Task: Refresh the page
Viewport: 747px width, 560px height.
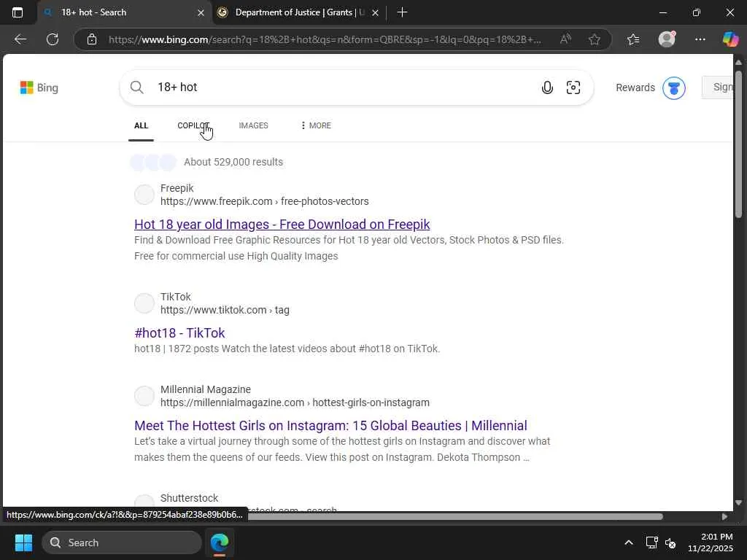Action: (53, 39)
